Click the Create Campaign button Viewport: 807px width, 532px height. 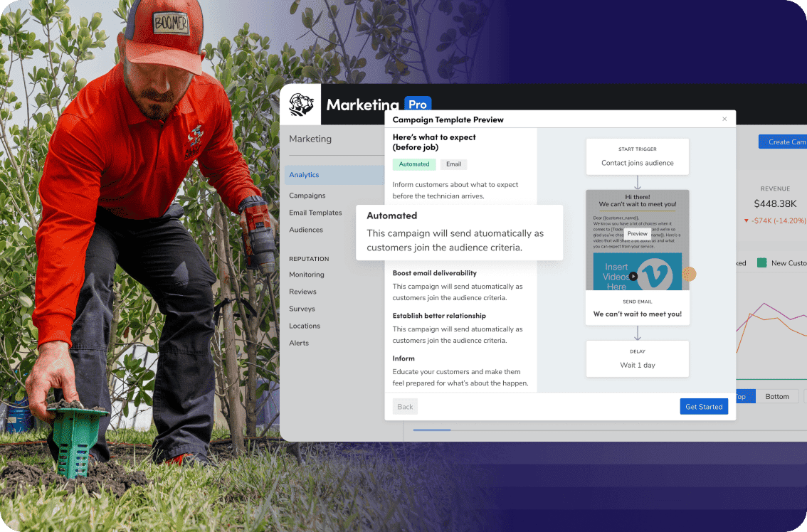tap(782, 142)
